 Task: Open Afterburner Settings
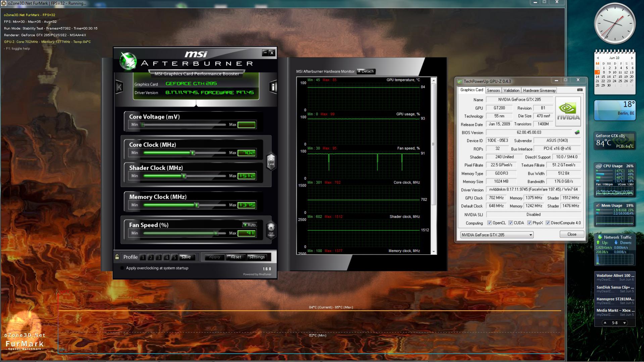257,257
